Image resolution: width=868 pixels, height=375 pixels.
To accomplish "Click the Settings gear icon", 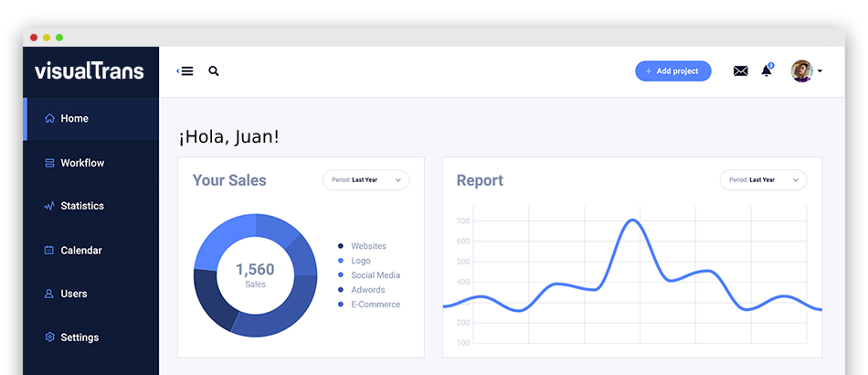I will tap(49, 337).
